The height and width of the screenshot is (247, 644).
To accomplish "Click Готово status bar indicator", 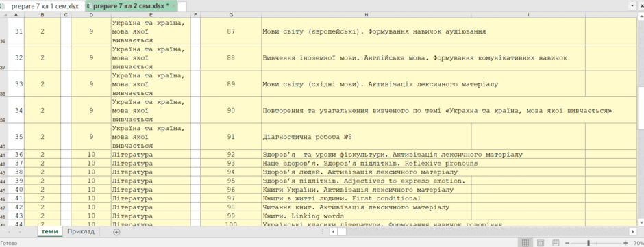I will [9, 243].
